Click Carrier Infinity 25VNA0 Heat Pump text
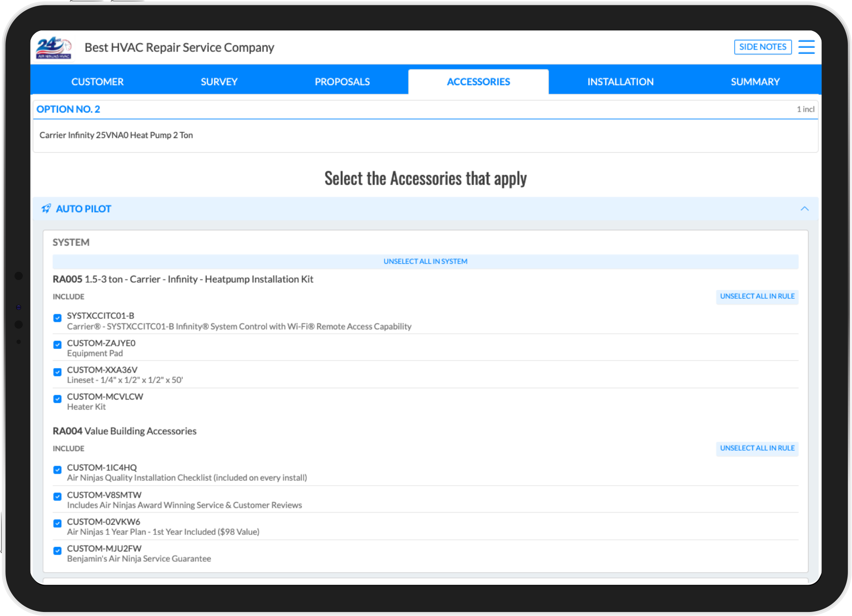Viewport: 852px width, 616px height. [116, 135]
